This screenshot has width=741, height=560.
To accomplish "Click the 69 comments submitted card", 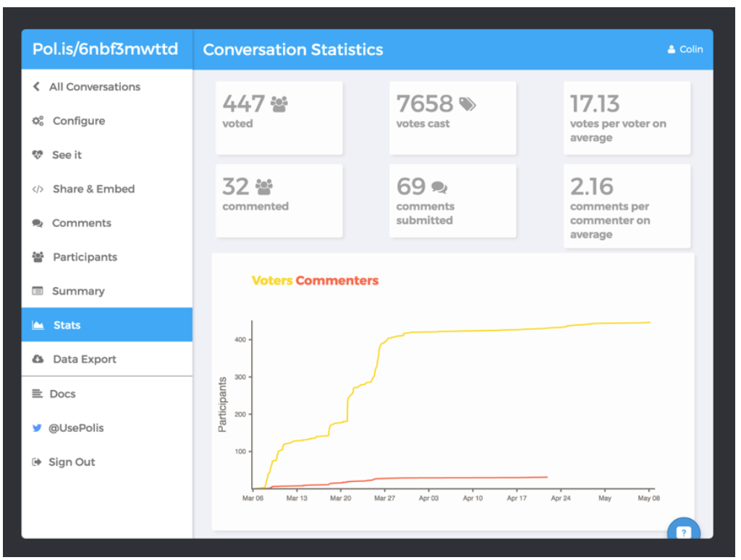I will coord(453,201).
